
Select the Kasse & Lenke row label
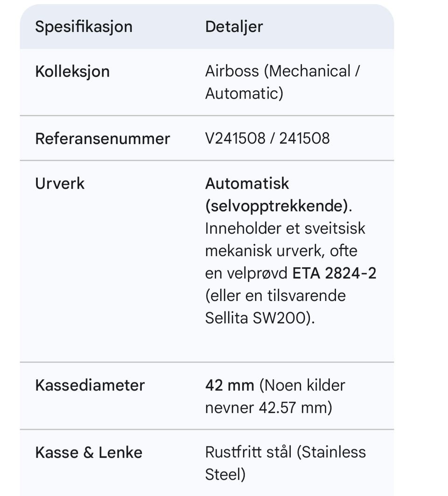click(x=89, y=453)
